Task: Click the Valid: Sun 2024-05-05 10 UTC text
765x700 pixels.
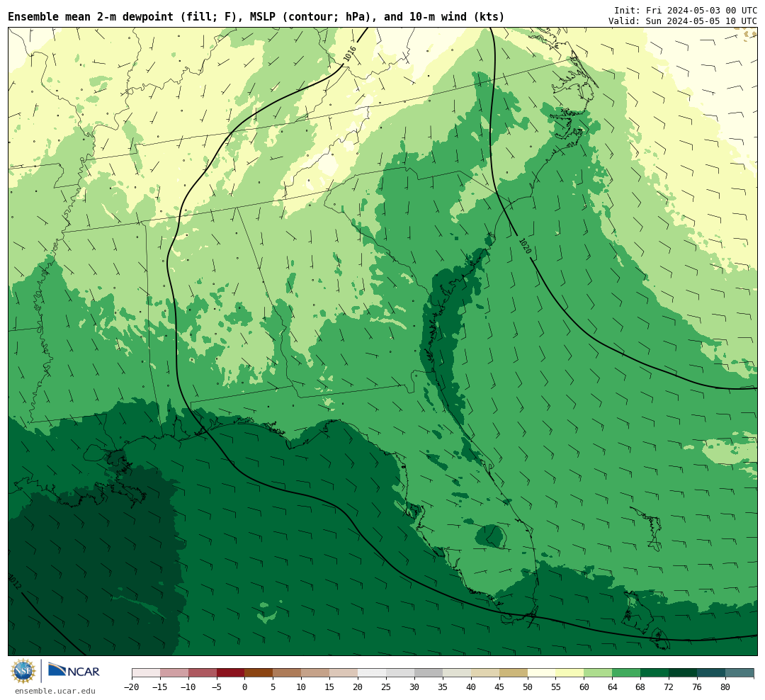Action: [x=683, y=21]
